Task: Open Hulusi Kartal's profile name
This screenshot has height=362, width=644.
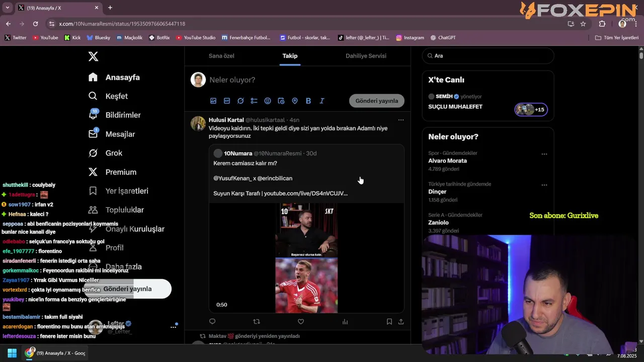Action: coord(226,120)
